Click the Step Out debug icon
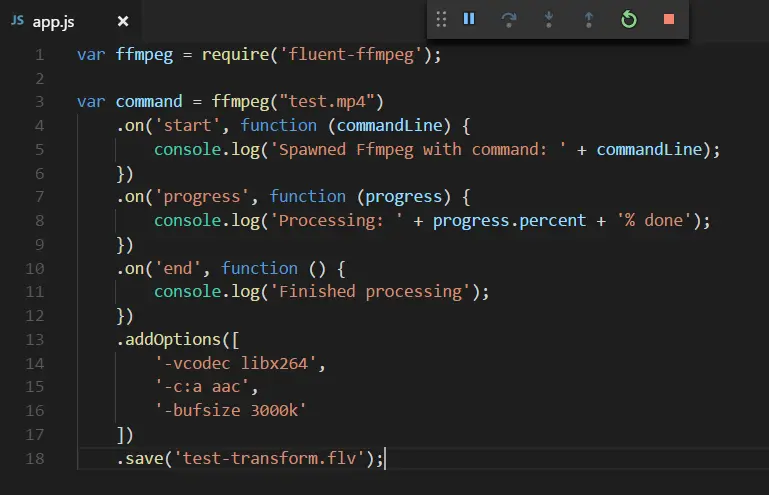The height and width of the screenshot is (495, 769). coord(589,19)
